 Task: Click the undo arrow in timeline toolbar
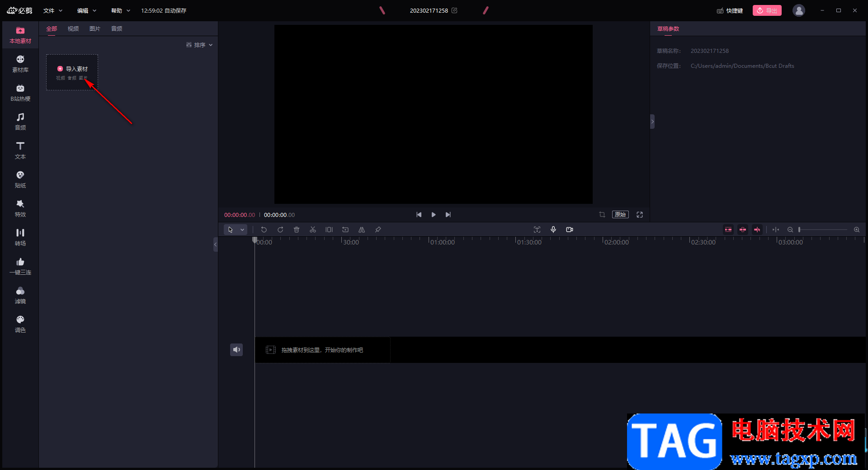[x=264, y=230]
